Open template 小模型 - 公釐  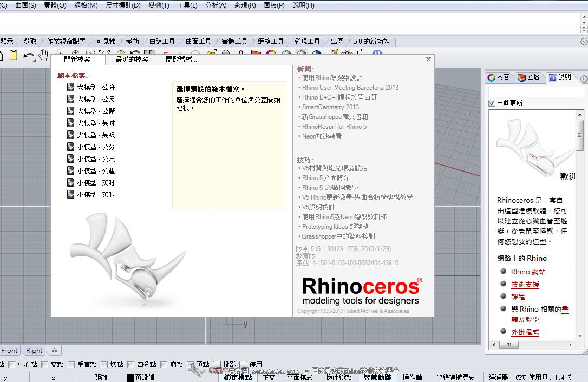91,170
